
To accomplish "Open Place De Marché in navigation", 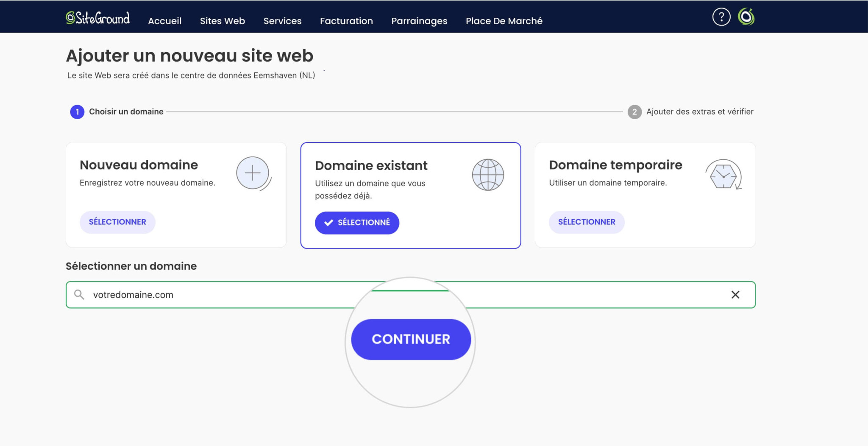I will 504,21.
